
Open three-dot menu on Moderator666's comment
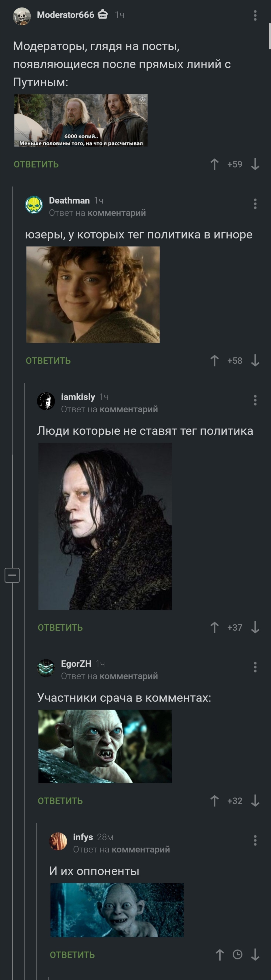pos(255,15)
